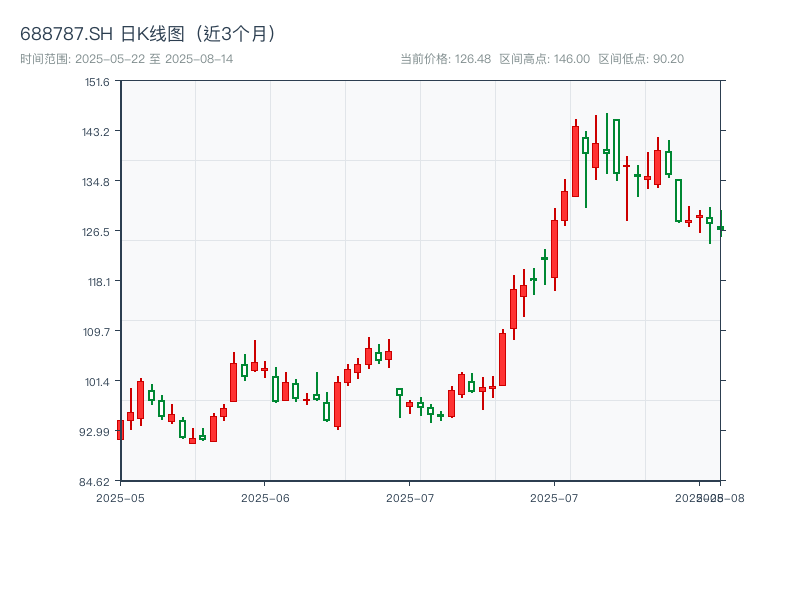Click the 2025-06 x-axis label
The width and height of the screenshot is (800, 600).
tap(265, 497)
